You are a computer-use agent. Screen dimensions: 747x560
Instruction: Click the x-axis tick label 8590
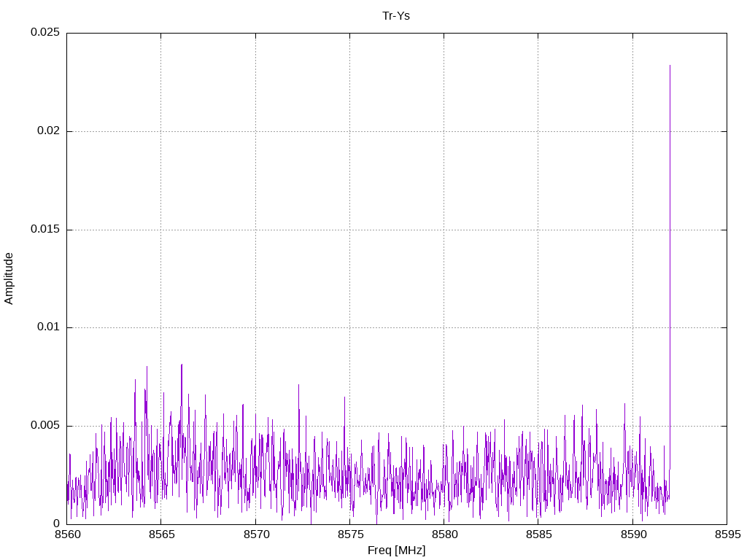pos(633,534)
